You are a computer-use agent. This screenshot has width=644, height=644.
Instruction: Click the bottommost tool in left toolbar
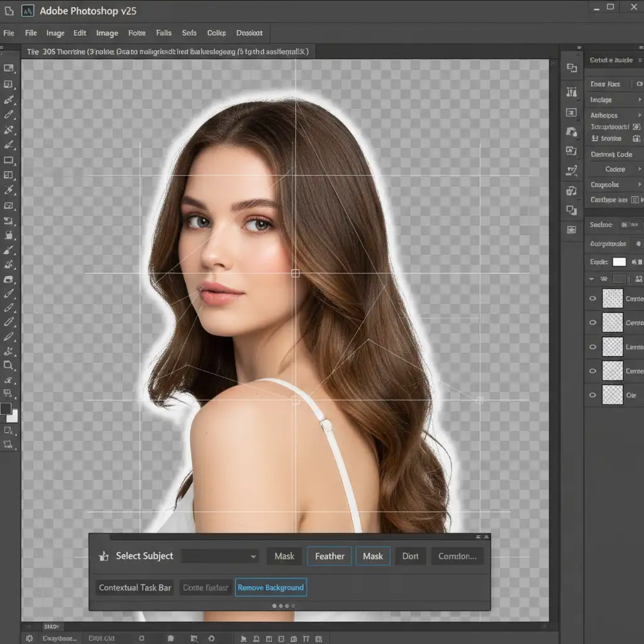[9, 444]
